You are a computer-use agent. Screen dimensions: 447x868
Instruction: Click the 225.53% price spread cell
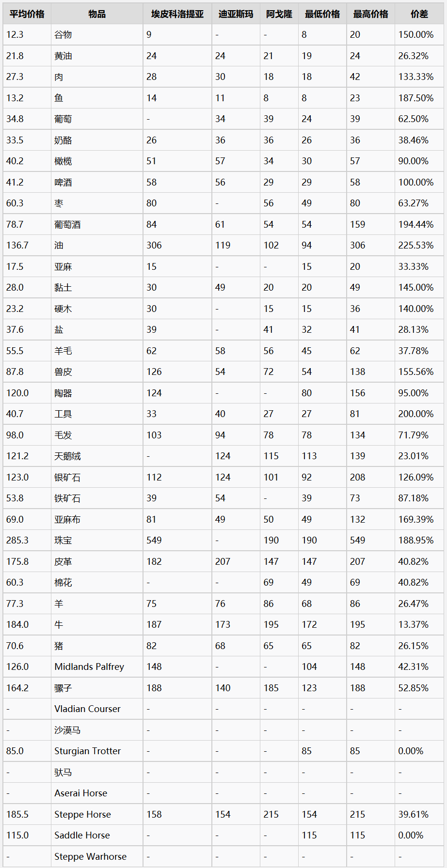tap(419, 245)
